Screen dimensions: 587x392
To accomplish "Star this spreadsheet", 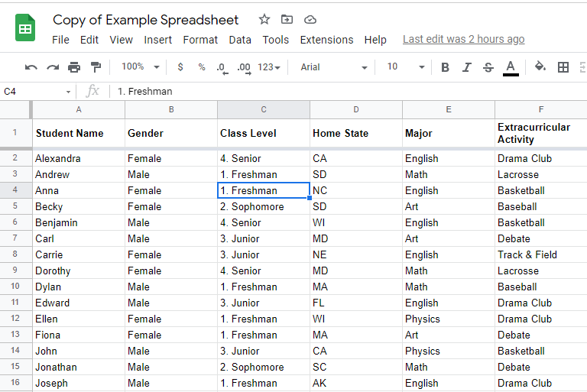I will pos(264,20).
